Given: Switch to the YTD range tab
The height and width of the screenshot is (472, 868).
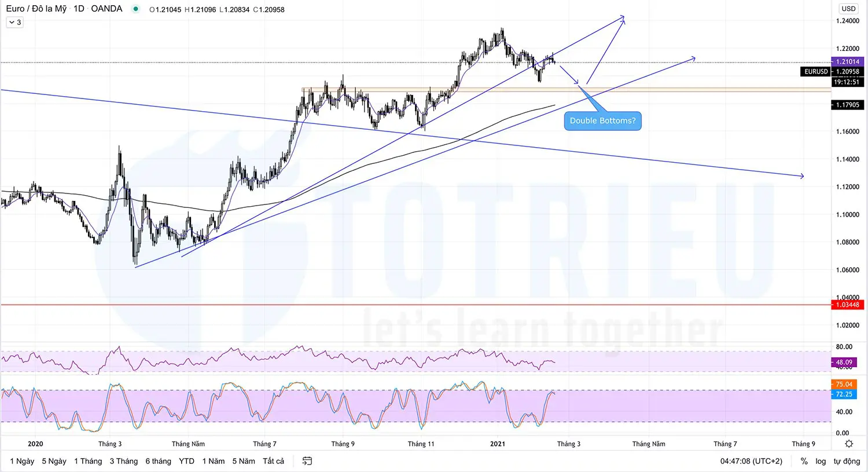Looking at the screenshot, I should coord(186,461).
